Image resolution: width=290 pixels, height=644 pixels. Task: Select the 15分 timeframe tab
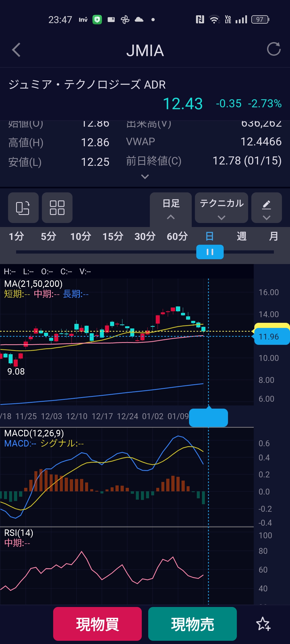(113, 236)
